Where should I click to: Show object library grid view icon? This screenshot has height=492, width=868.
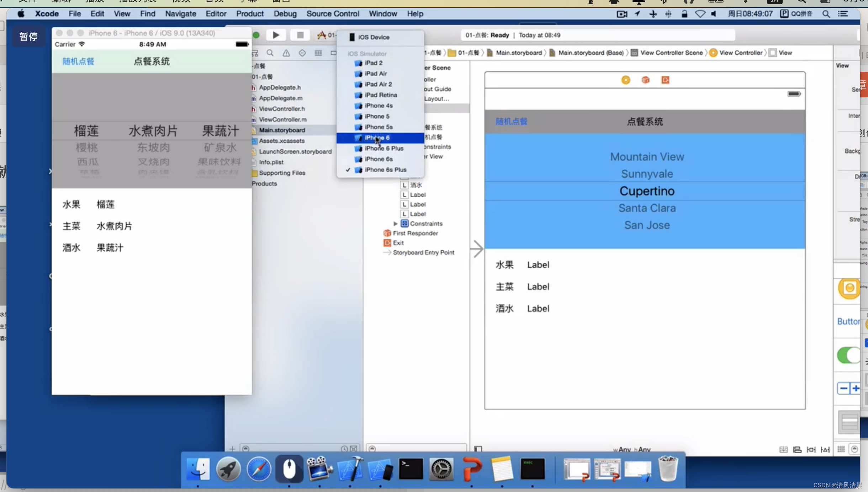(x=841, y=449)
